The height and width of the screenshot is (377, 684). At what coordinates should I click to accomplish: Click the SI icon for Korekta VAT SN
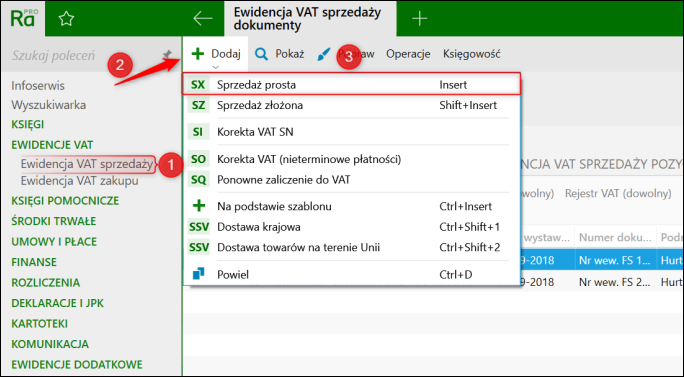point(198,132)
